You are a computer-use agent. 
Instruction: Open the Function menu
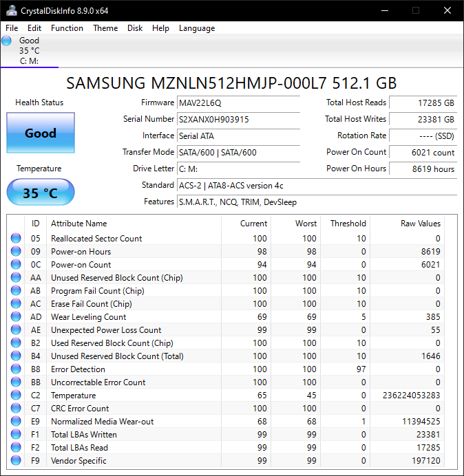click(x=67, y=28)
